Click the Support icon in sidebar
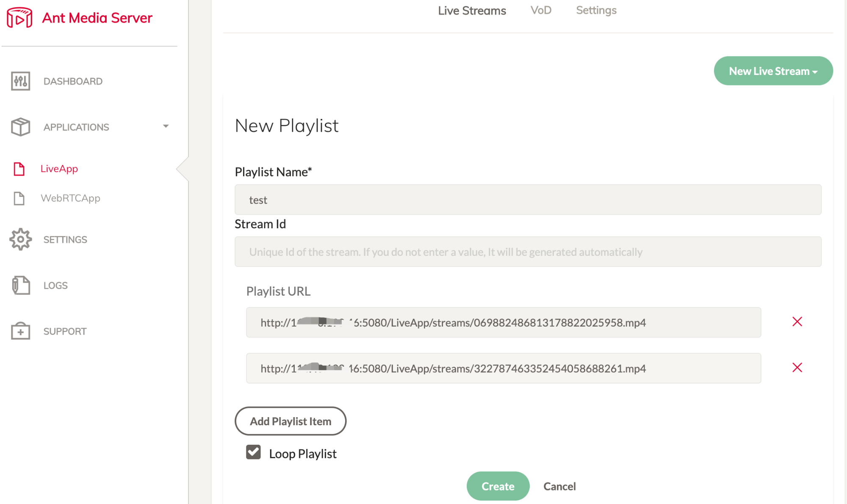This screenshot has width=847, height=504. pyautogui.click(x=20, y=331)
